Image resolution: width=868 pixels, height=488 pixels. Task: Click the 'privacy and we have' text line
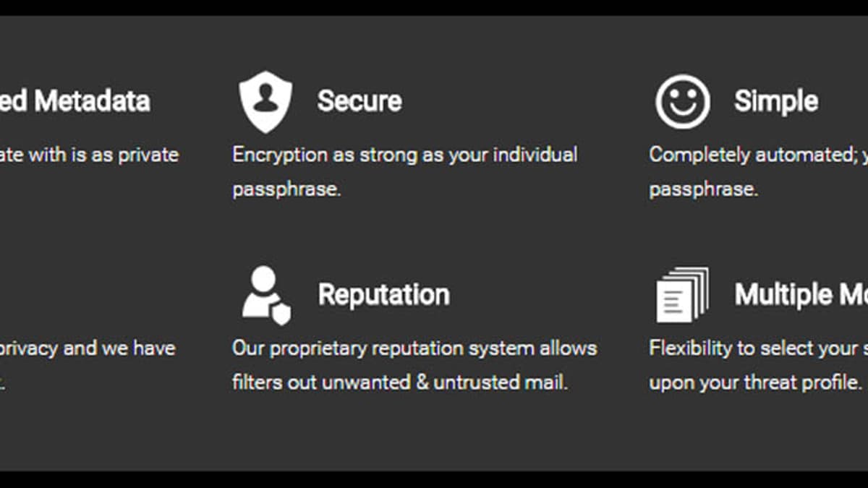tap(88, 348)
